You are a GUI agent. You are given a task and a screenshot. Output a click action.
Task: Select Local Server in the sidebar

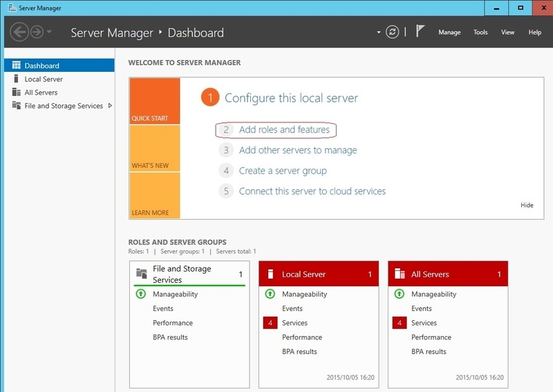coord(59,79)
